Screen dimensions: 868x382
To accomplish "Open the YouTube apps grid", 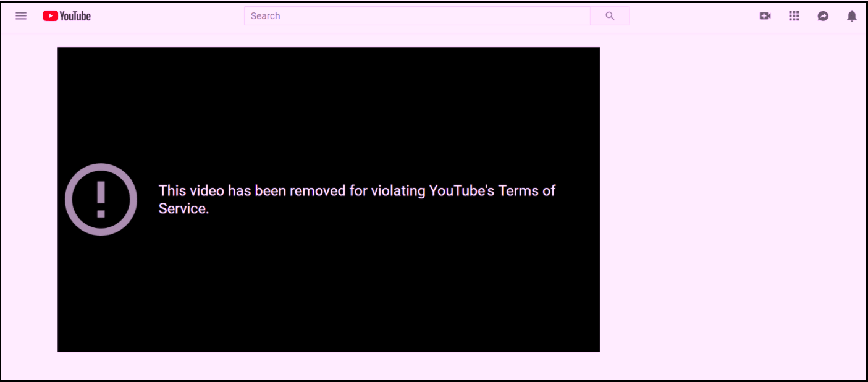I will point(794,16).
